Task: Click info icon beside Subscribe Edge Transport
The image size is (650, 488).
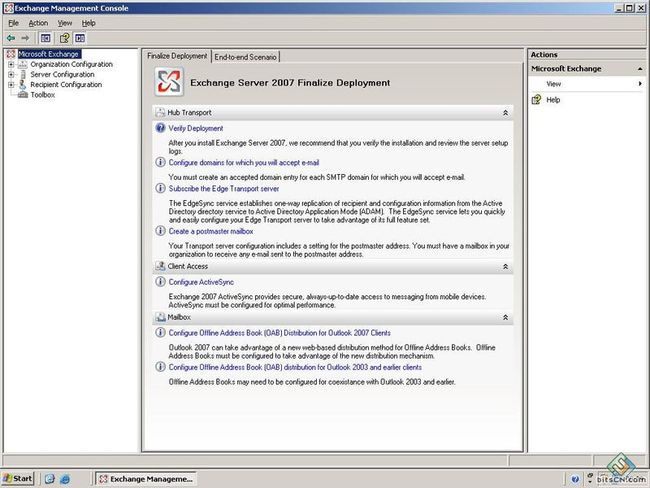Action: coord(160,188)
